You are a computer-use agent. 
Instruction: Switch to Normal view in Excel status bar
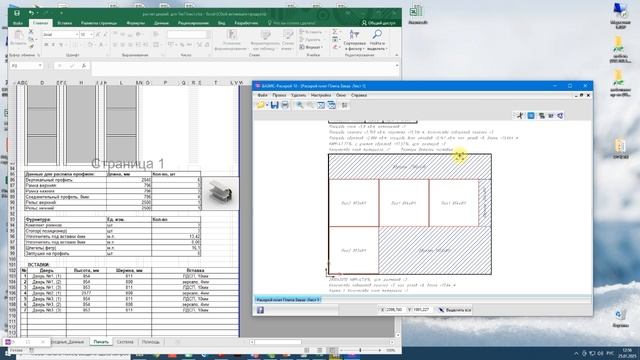(307, 350)
